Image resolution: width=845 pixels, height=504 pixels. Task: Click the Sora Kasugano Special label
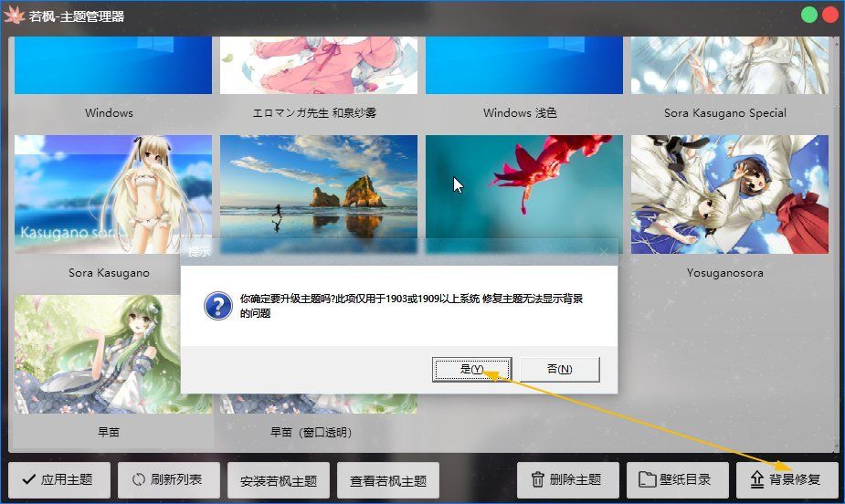click(724, 113)
